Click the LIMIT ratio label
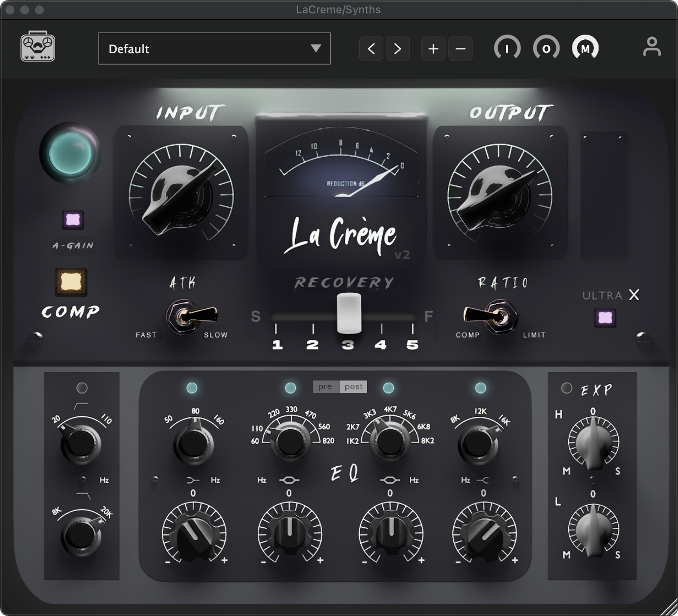This screenshot has height=616, width=678. pos(534,335)
